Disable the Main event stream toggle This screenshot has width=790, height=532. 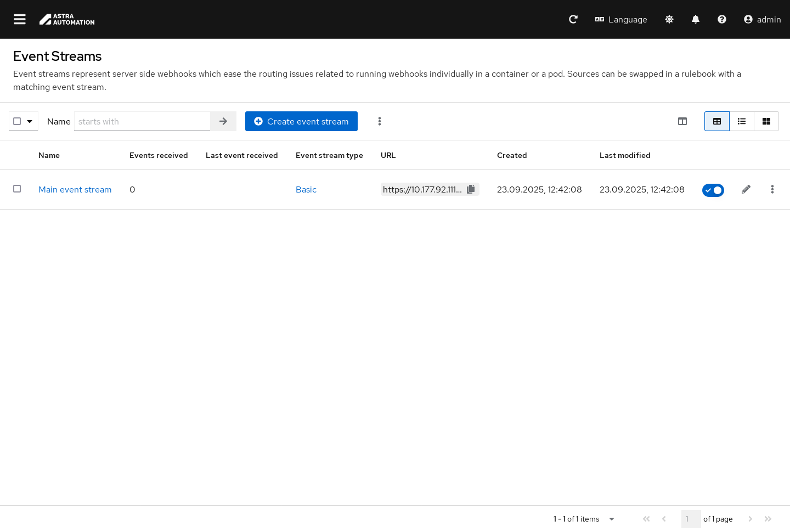(x=713, y=190)
